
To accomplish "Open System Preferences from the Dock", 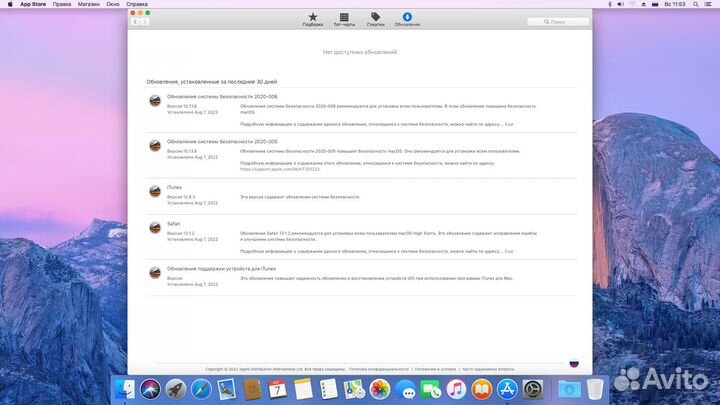I will pos(533,389).
